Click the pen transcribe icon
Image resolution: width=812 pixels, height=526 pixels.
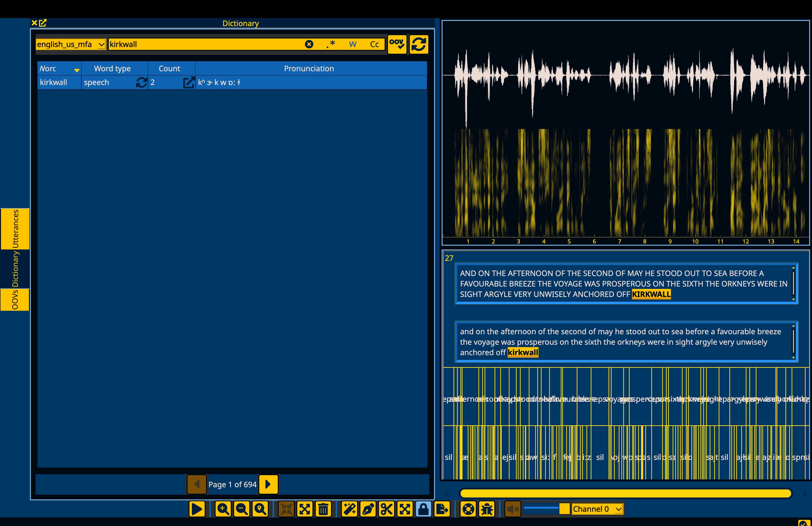368,509
